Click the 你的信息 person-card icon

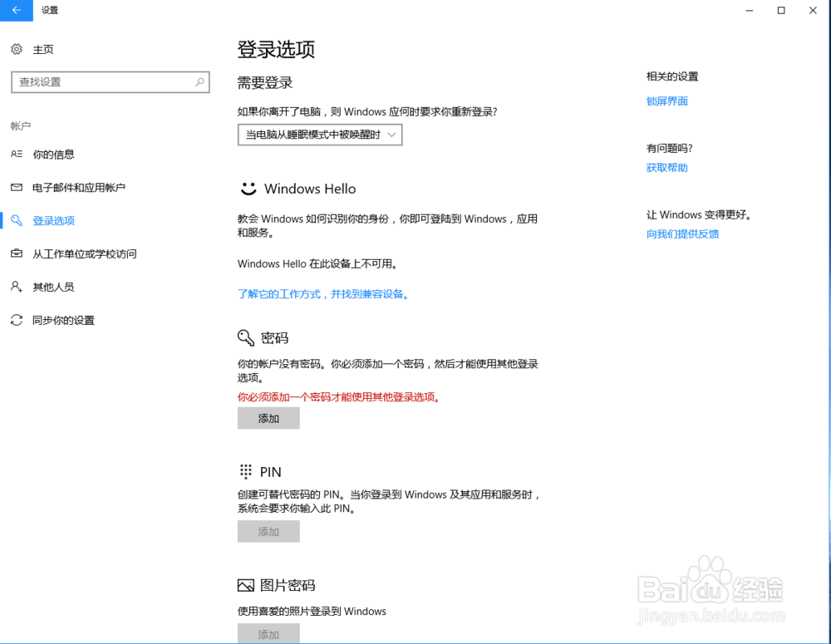pos(17,155)
